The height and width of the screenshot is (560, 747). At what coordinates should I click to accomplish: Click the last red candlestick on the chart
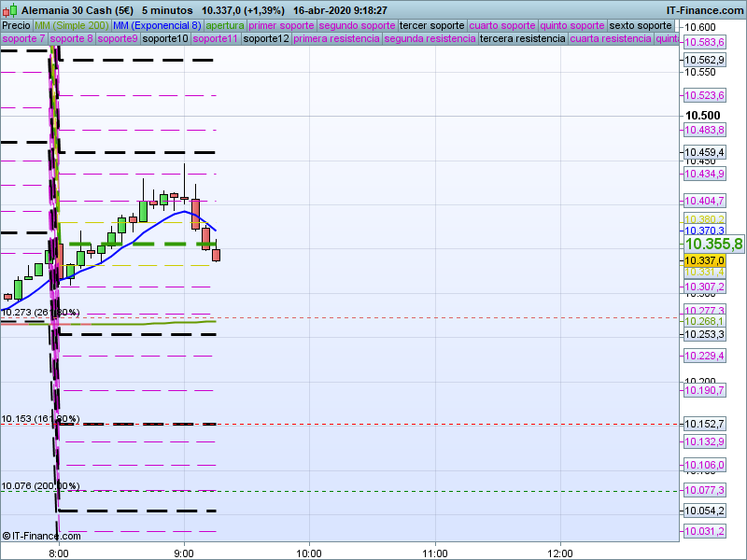tap(217, 255)
